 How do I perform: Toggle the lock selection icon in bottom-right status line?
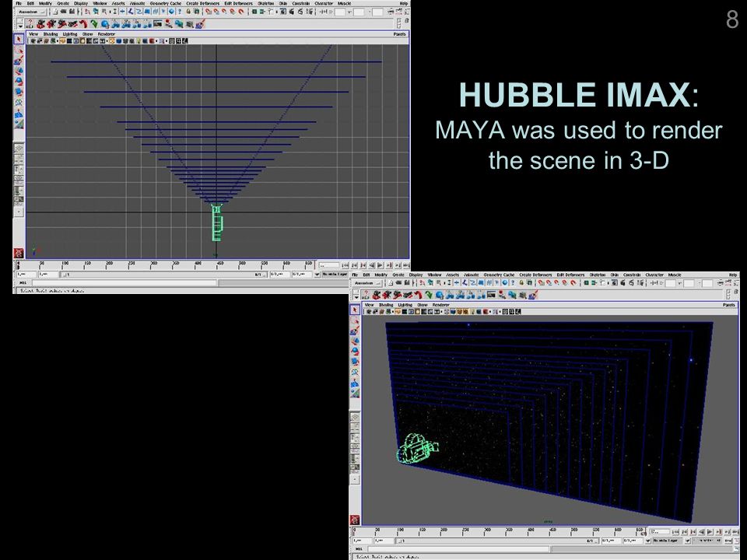521,282
